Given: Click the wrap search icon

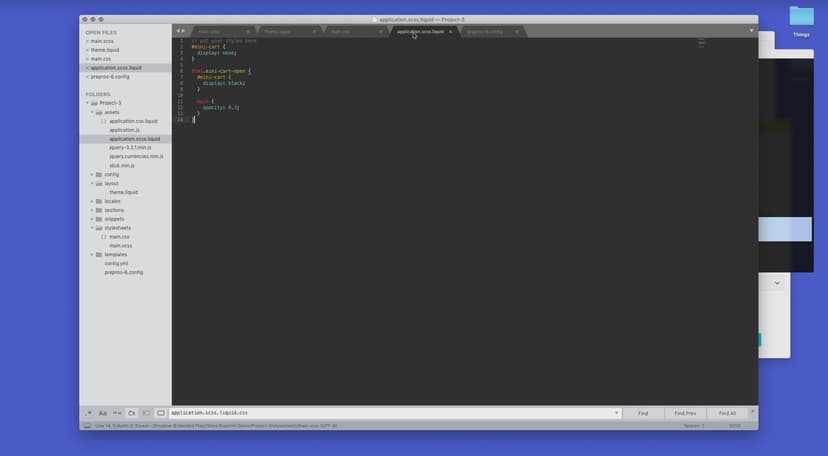Looking at the screenshot, I should tap(131, 413).
